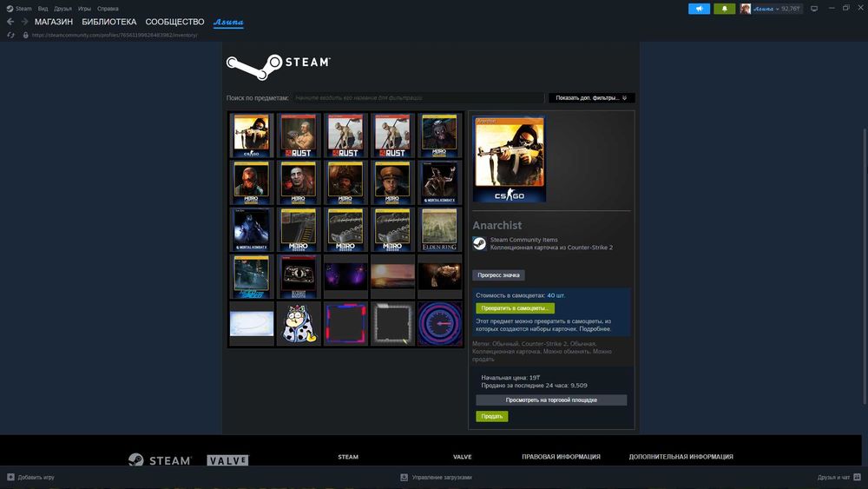Select the Need for Speed trading card
The image size is (868, 489).
[252, 277]
